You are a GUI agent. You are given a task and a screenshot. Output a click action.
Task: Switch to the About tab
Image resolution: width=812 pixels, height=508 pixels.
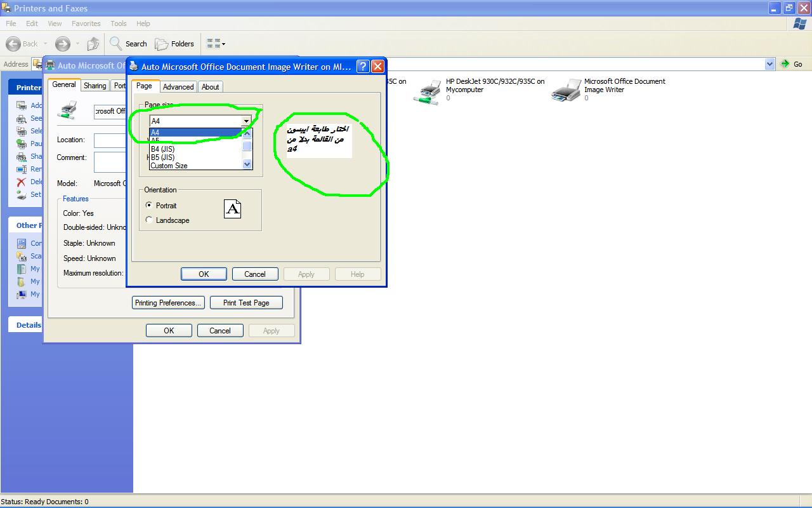[x=211, y=87]
